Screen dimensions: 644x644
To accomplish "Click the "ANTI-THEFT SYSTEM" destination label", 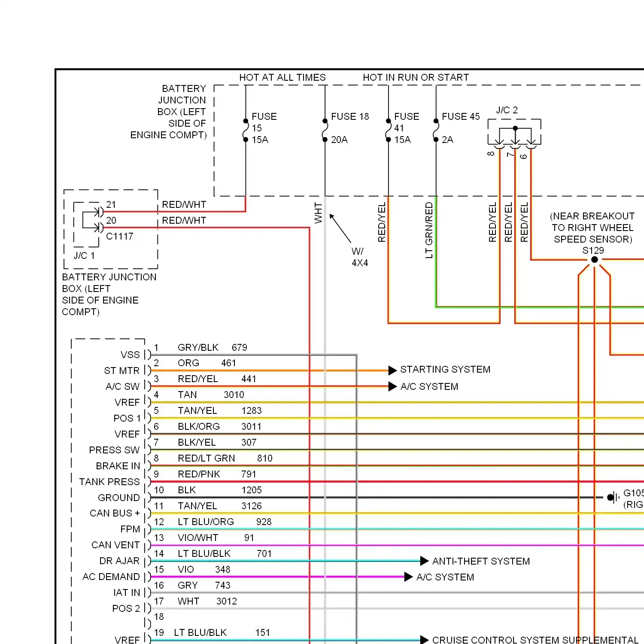I will coord(481,562).
